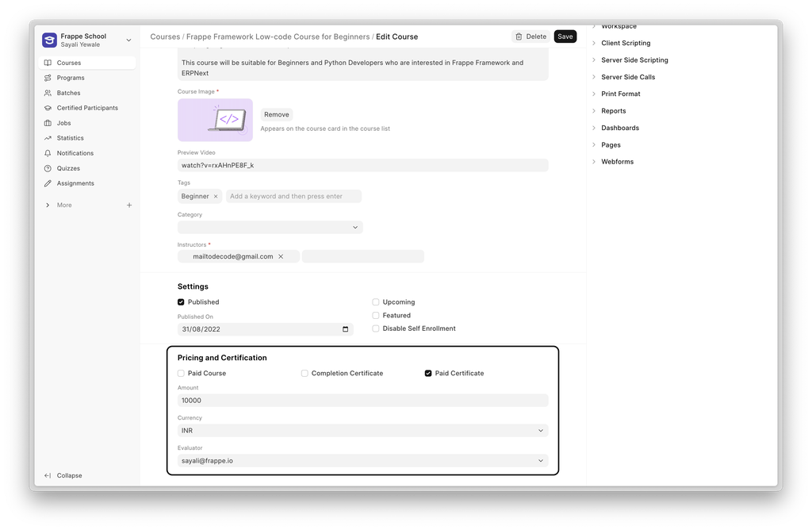This screenshot has width=812, height=530.
Task: Toggle the Featured checkbox
Action: tap(376, 315)
